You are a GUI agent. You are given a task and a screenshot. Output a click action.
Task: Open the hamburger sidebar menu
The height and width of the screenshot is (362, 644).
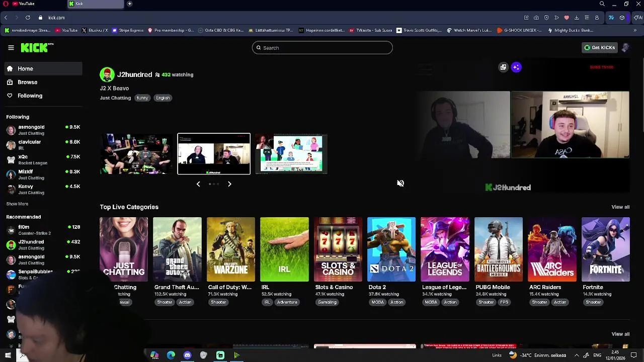[x=11, y=48]
